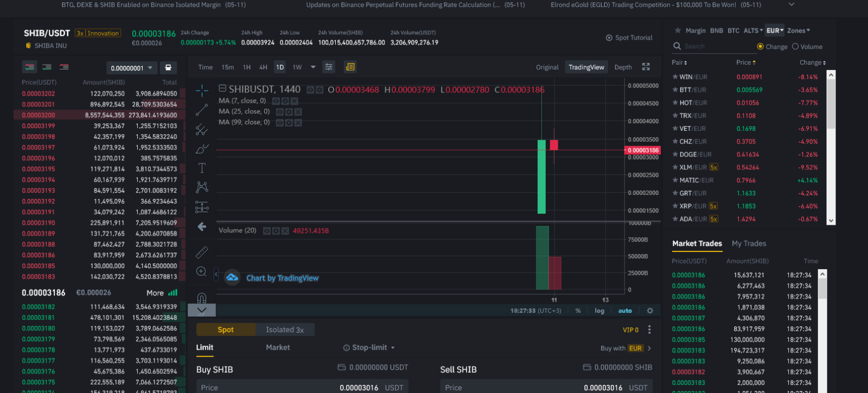
Task: Show order book buy and sell view
Action: [29, 67]
